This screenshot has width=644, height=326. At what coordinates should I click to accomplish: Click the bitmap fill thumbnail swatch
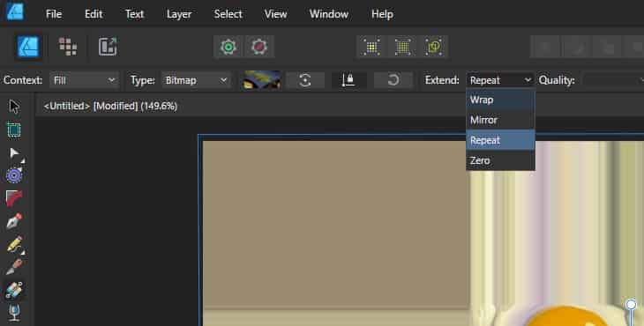[x=262, y=80]
